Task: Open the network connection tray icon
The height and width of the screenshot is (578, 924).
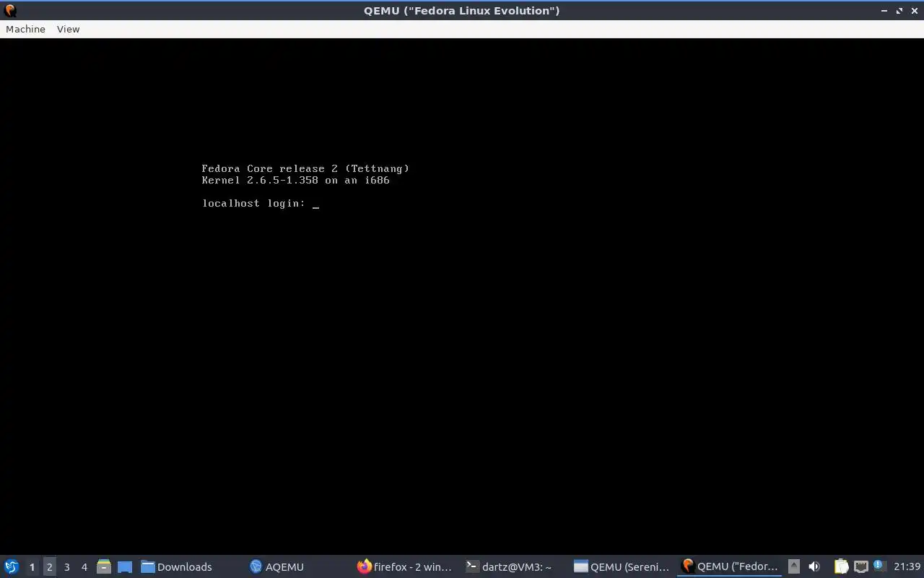Action: [860, 566]
